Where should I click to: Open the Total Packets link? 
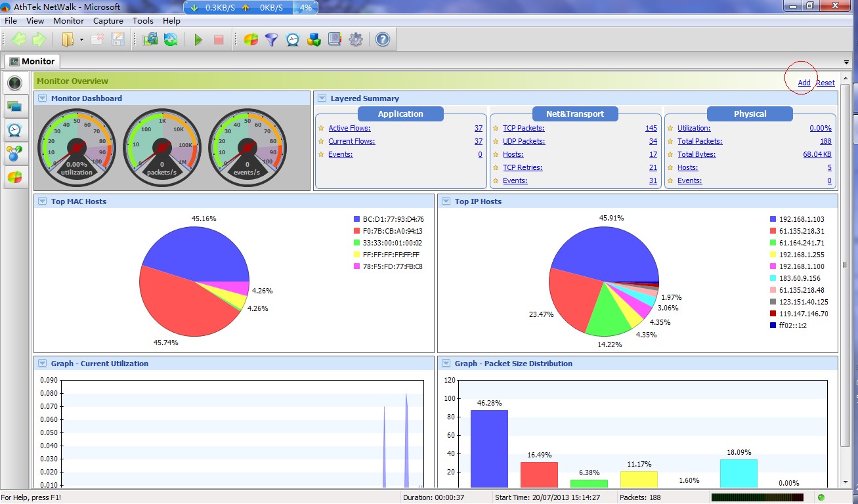tap(700, 142)
